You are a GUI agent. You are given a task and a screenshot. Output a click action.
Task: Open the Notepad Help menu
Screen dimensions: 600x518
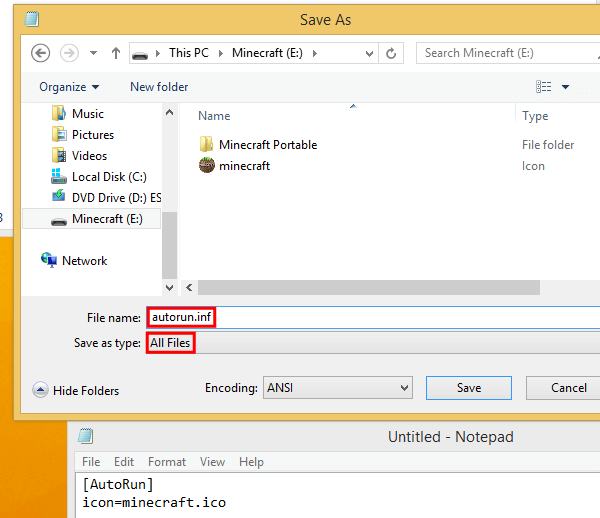tap(251, 462)
